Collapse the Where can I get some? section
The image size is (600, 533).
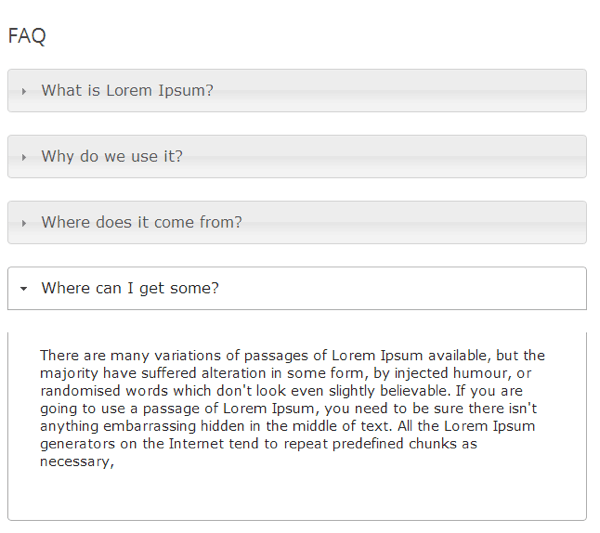[297, 288]
